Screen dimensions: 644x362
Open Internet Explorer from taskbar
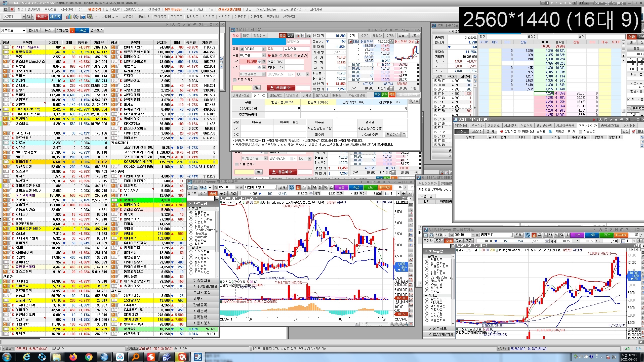coord(26,357)
